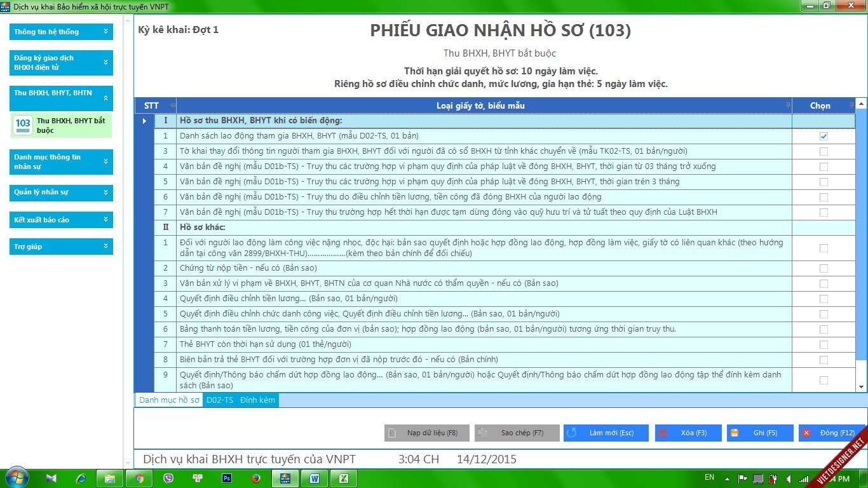Screen dimensions: 868x488
Task: Tick the Chứng từ nộp tiền checkbox
Action: point(824,268)
